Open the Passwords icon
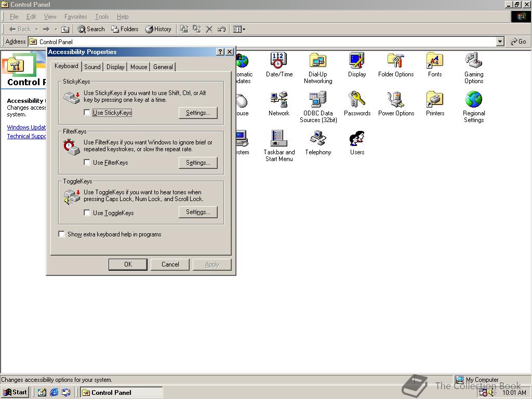The image size is (532, 399). click(x=357, y=103)
